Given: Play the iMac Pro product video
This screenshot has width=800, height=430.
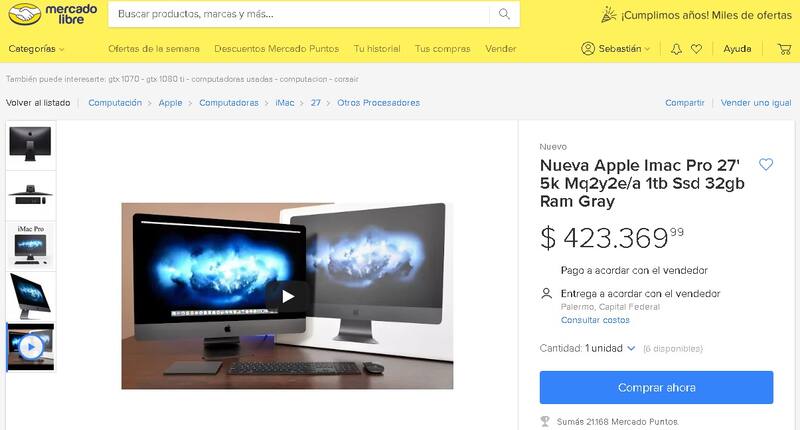Looking at the screenshot, I should [288, 296].
